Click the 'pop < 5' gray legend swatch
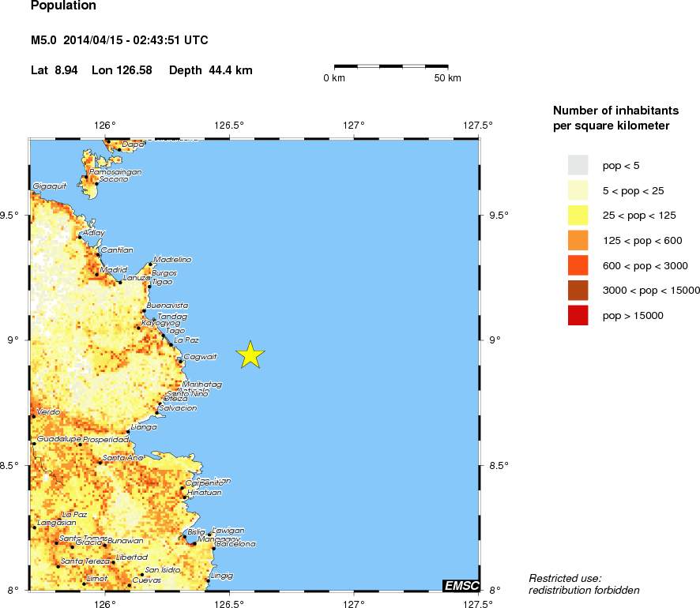700x608 pixels. [x=578, y=164]
